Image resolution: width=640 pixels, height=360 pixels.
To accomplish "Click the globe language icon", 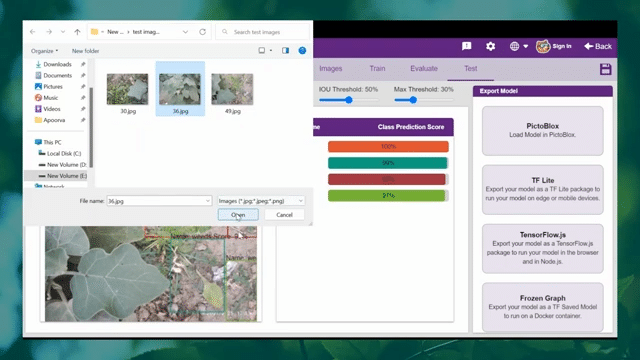I will [x=514, y=46].
